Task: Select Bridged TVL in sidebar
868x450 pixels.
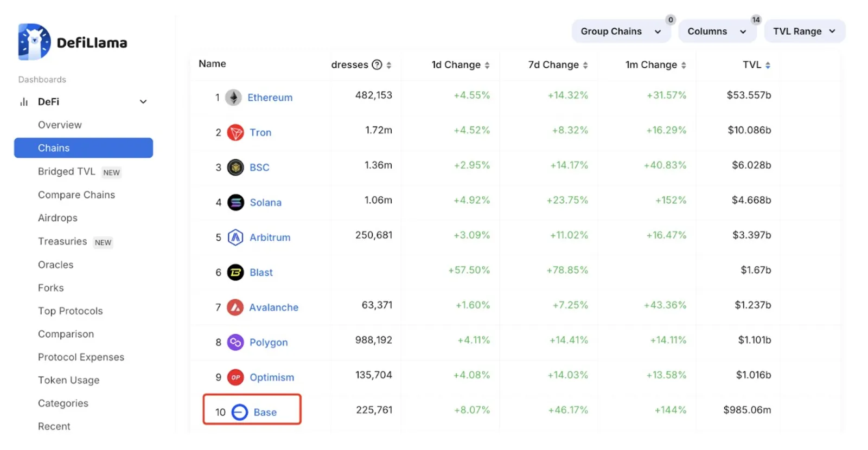Action: (67, 171)
